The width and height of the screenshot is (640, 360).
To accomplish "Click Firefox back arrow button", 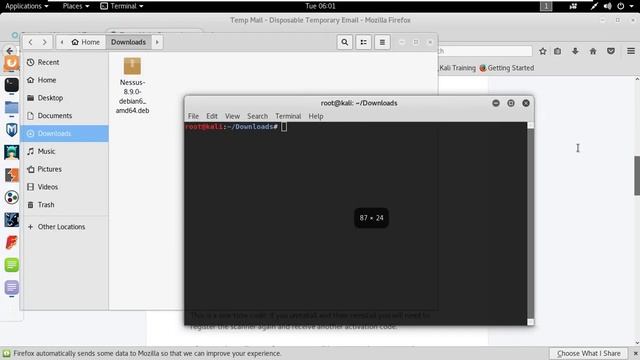I will tap(10, 51).
